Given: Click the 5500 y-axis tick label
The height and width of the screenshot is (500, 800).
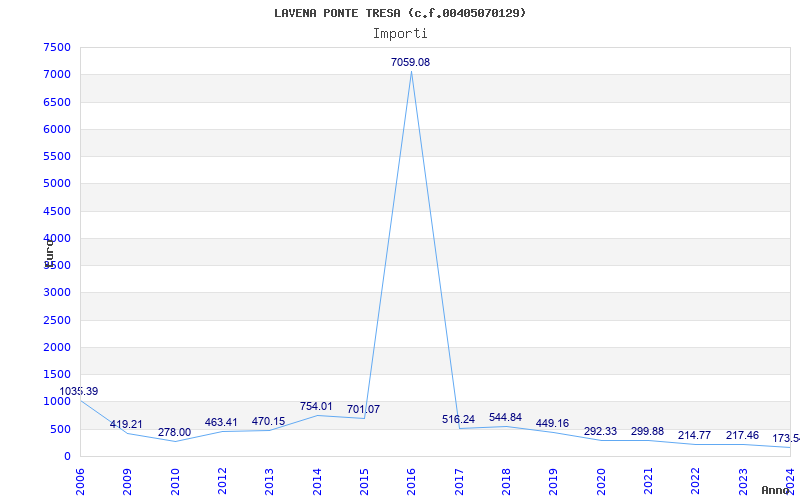Looking at the screenshot, I should tap(57, 156).
